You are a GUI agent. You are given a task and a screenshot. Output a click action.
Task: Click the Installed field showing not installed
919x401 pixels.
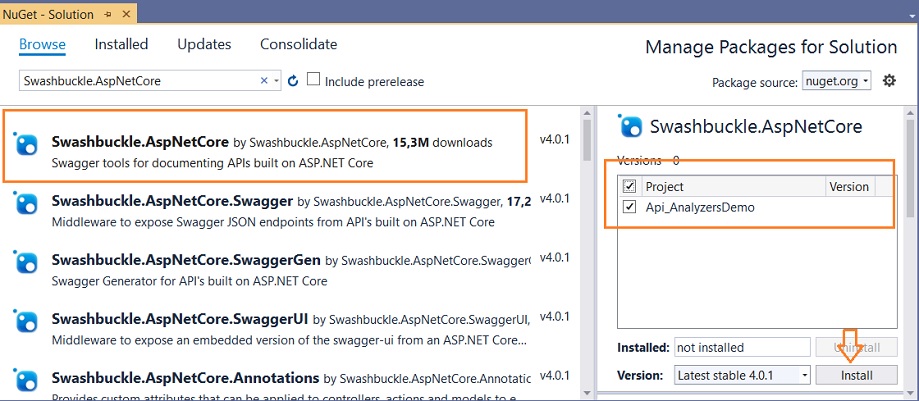pyautogui.click(x=742, y=347)
